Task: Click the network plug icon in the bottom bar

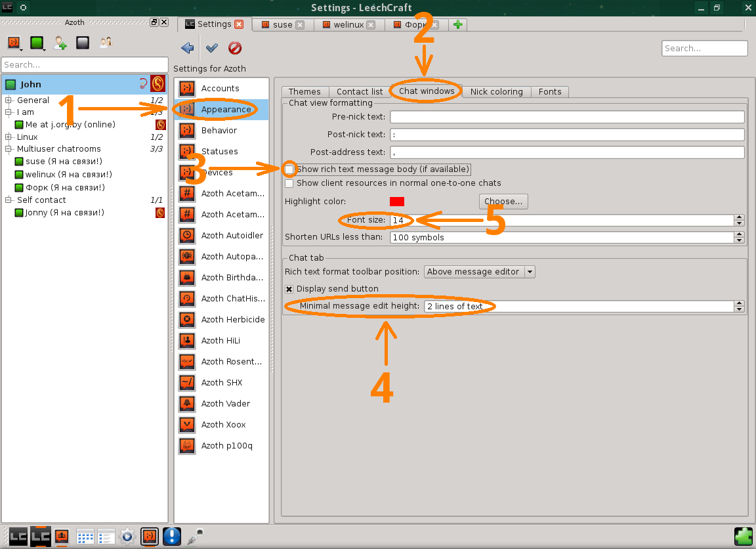Action: click(195, 537)
